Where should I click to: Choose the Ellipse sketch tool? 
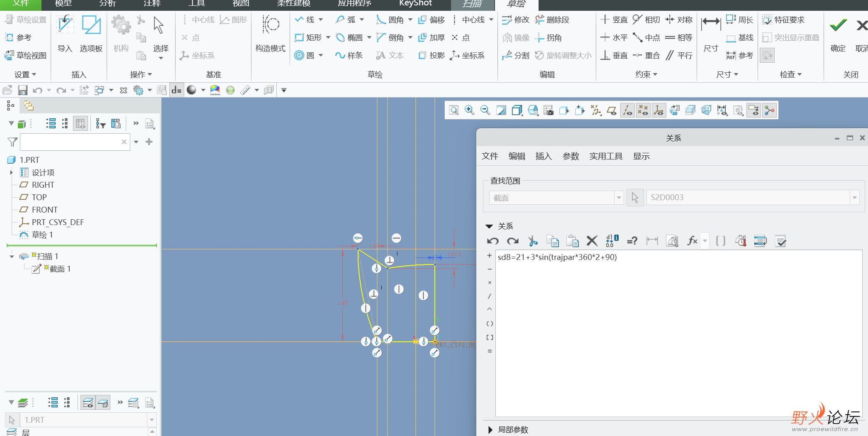point(349,37)
